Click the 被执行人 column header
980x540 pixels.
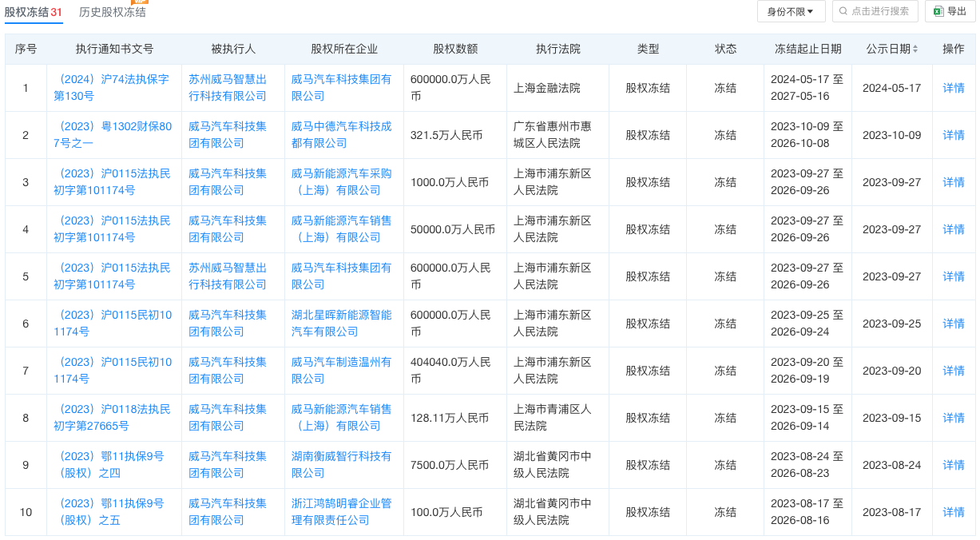click(x=233, y=49)
